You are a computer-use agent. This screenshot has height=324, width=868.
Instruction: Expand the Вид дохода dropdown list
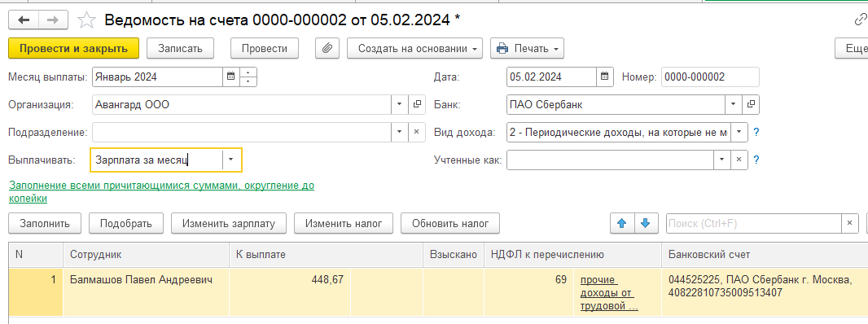pyautogui.click(x=739, y=133)
